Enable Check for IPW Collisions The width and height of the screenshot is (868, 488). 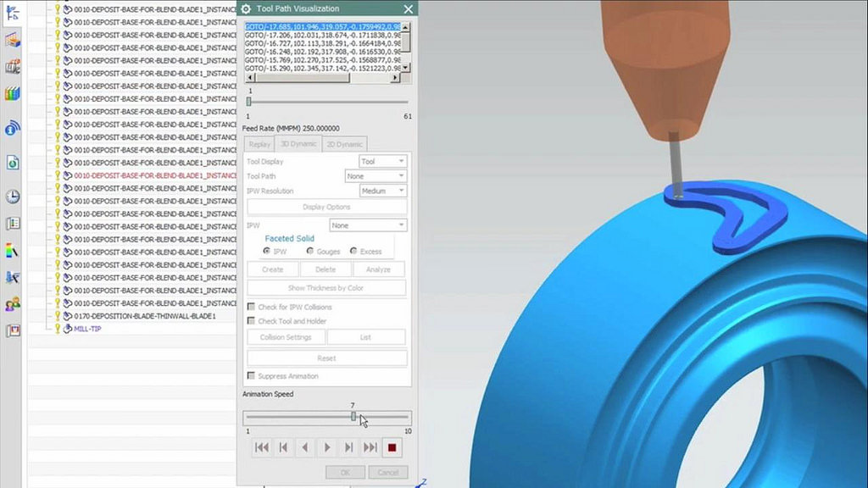click(x=251, y=307)
